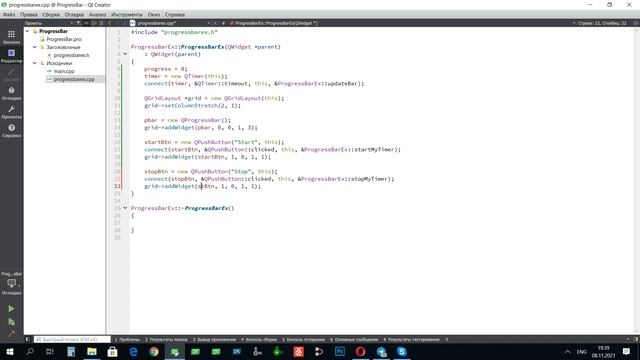
Task: Open the Welcome (Начало) mode
Action: [x=11, y=37]
